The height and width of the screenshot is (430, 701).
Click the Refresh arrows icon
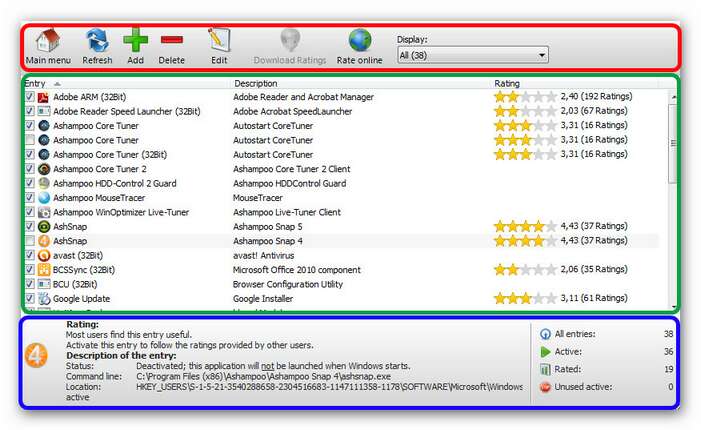pos(97,41)
